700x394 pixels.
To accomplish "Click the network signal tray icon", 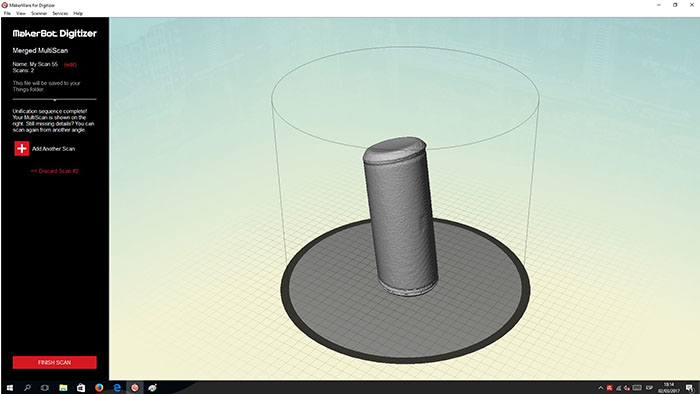I will pyautogui.click(x=618, y=388).
